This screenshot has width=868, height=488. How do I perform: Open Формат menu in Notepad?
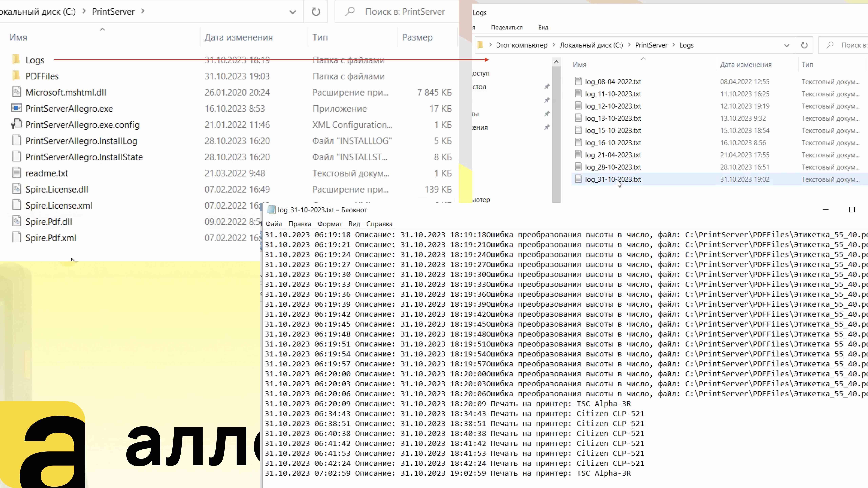(x=330, y=224)
